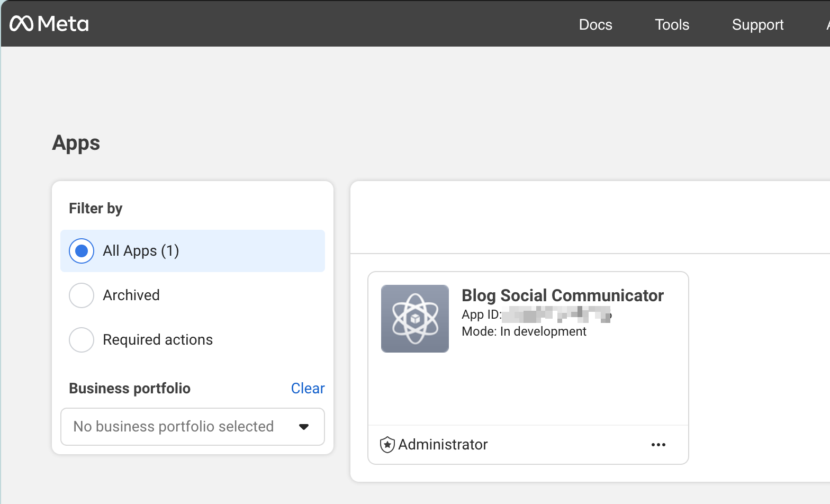Click the Administrator role label

coord(443,445)
